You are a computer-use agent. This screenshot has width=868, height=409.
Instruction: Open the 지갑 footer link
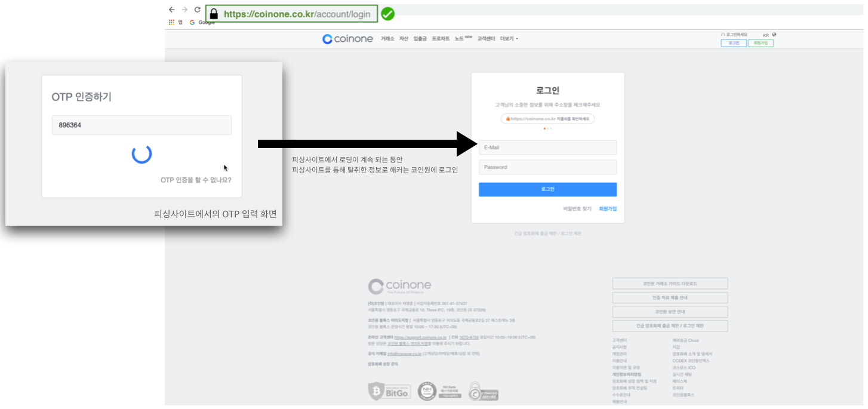(676, 347)
